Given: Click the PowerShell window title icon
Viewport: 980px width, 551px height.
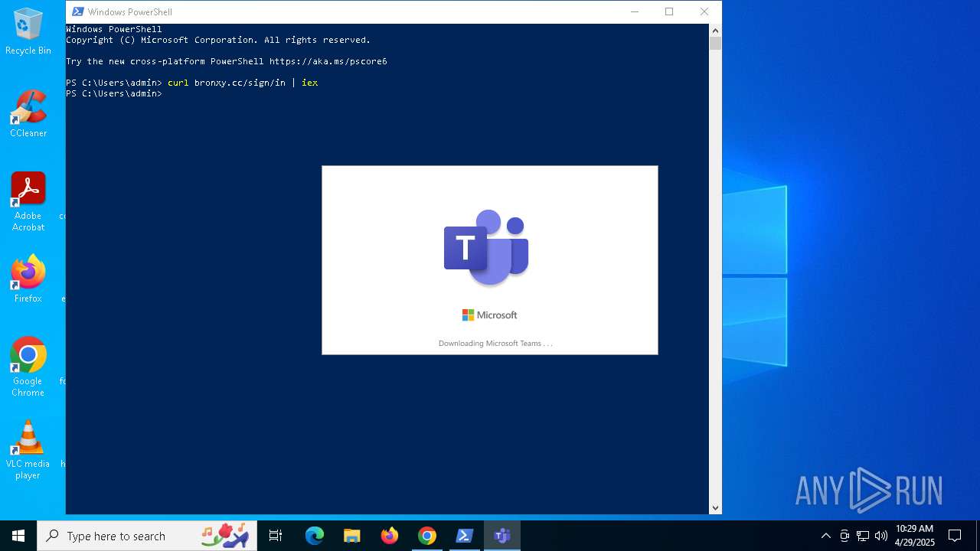Looking at the screenshot, I should (x=77, y=11).
